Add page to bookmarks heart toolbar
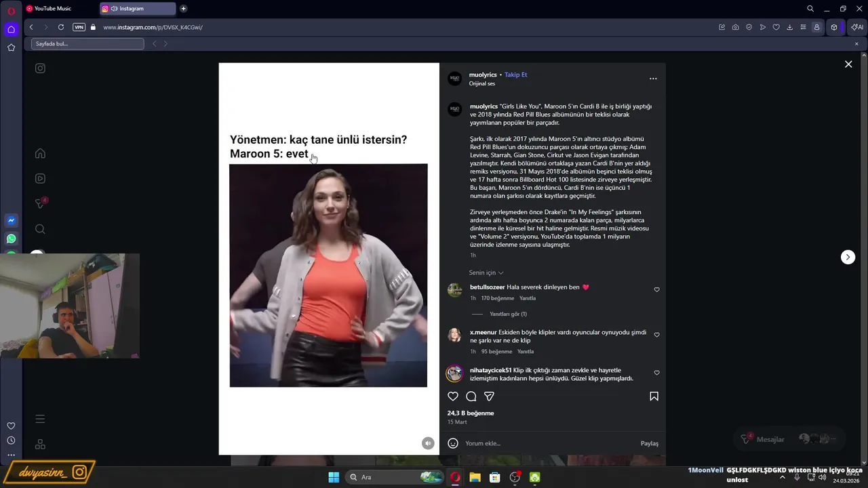Viewport: 868px width, 488px height. [776, 27]
